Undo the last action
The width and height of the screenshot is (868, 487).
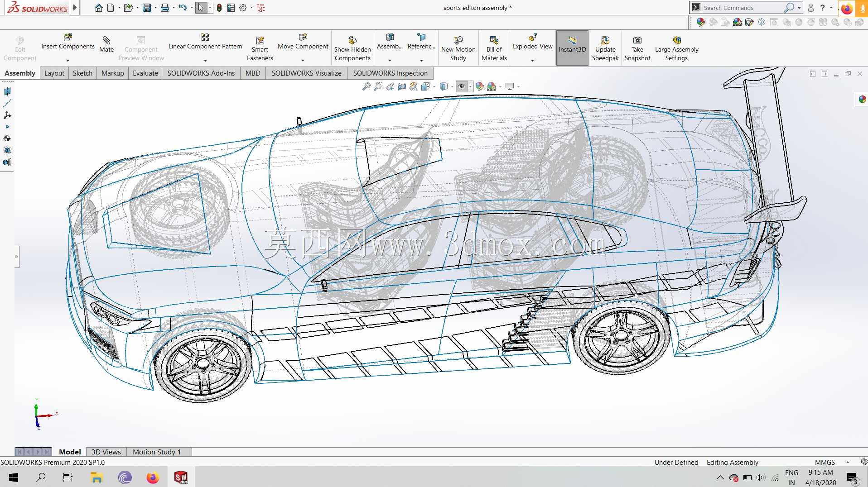(183, 8)
